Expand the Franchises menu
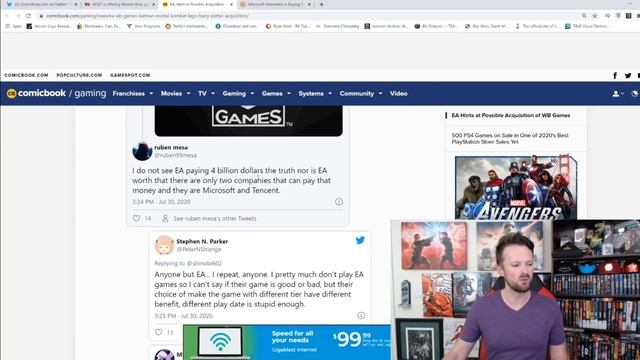 click(x=133, y=93)
